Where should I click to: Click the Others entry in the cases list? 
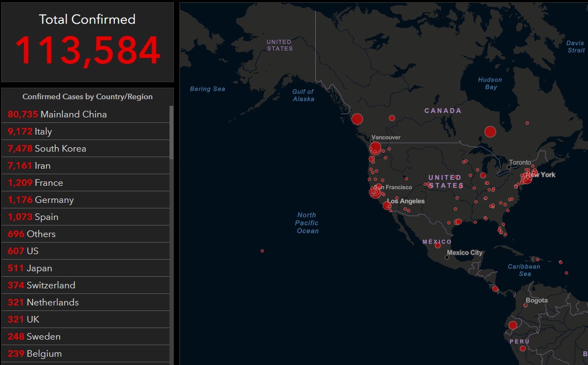pos(86,234)
